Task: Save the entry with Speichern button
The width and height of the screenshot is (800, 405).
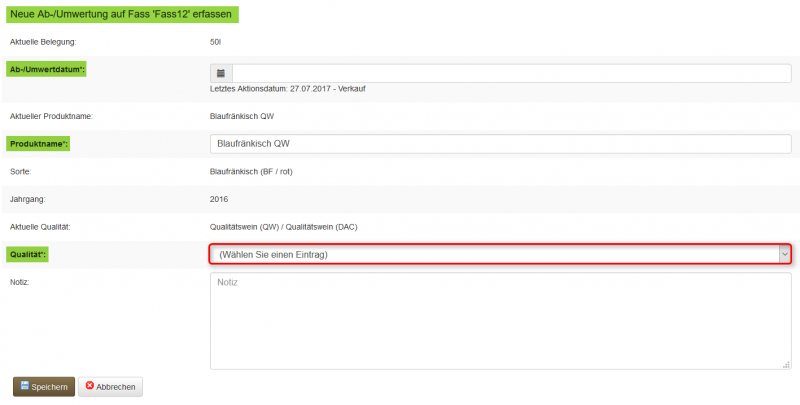Action: (x=43, y=386)
